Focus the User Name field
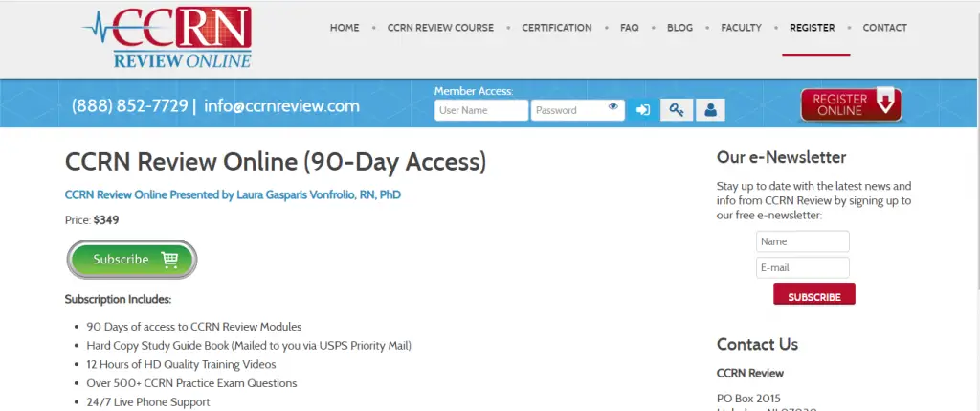 [480, 110]
